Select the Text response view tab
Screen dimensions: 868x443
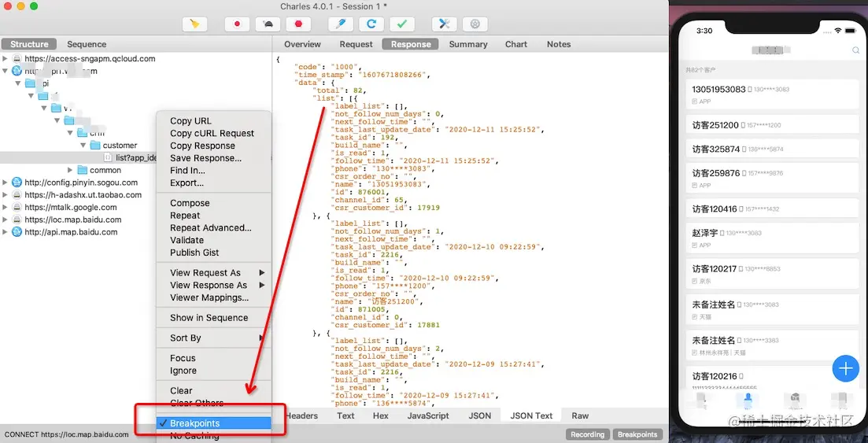click(345, 415)
